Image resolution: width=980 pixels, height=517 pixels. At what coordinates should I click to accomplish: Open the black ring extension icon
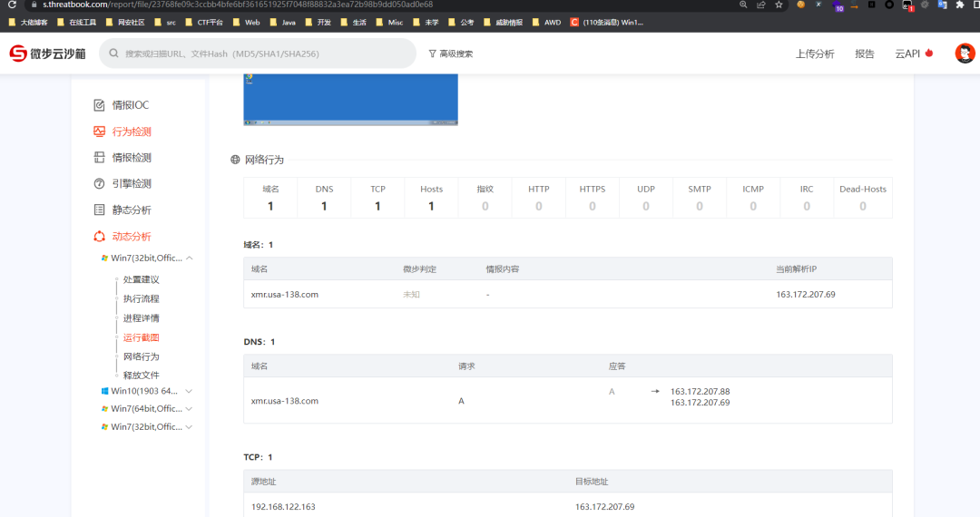pyautogui.click(x=889, y=5)
